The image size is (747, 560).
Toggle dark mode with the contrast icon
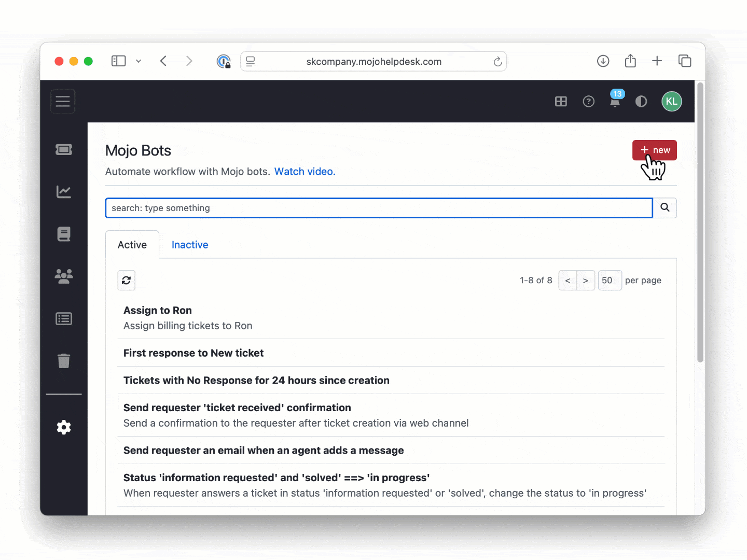pos(641,101)
